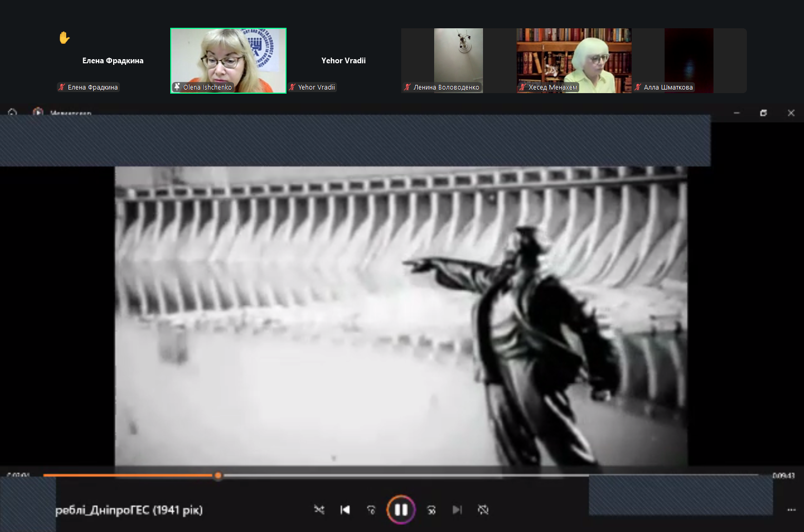Close the media player window

791,113
